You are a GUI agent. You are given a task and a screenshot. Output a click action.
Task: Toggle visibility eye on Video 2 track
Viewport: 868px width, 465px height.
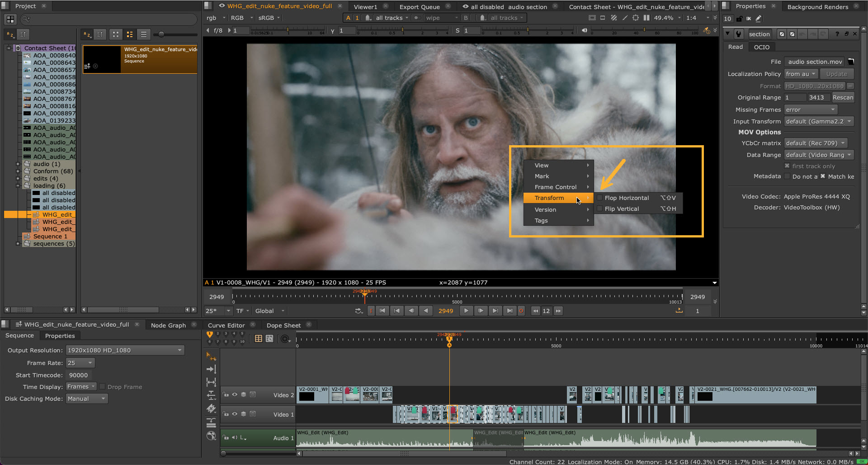click(x=235, y=395)
